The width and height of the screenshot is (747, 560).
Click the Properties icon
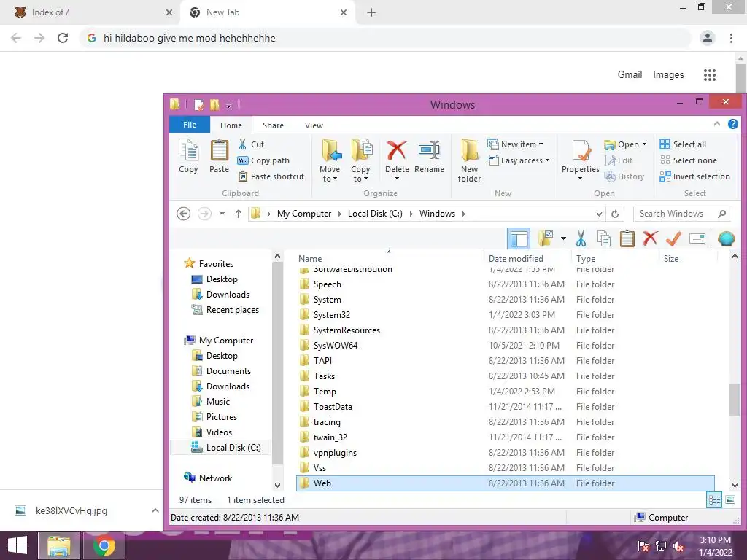581,150
